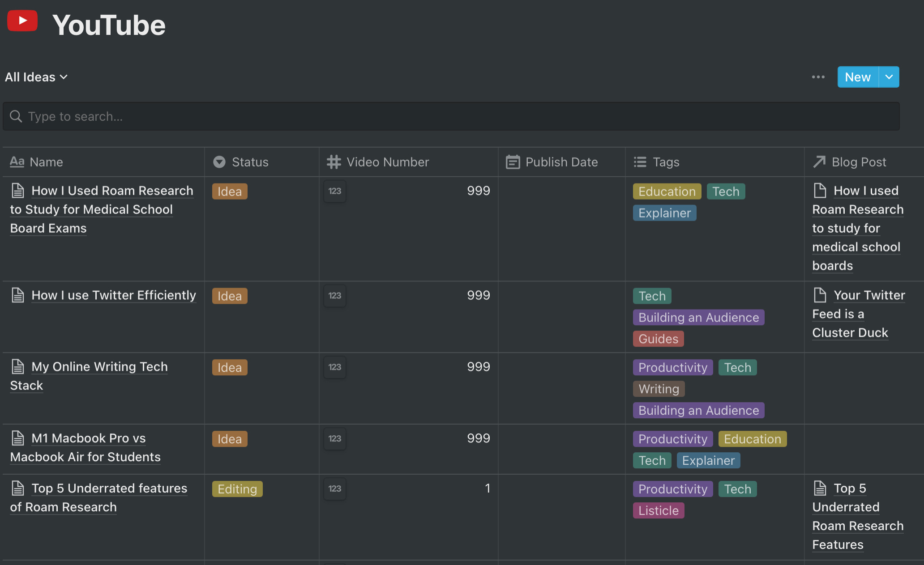Viewport: 924px width, 565px height.
Task: Change Idea status of Writing Tech Stack row
Action: [230, 368]
